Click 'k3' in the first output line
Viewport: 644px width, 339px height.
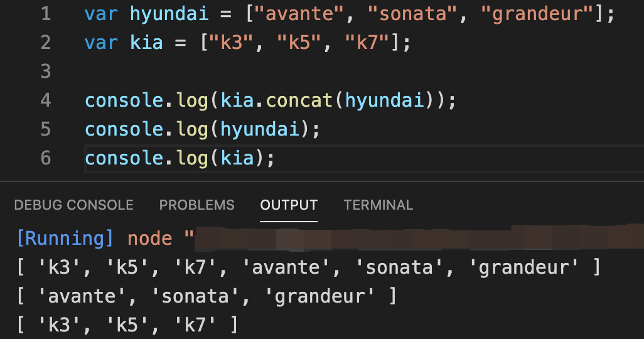59,267
